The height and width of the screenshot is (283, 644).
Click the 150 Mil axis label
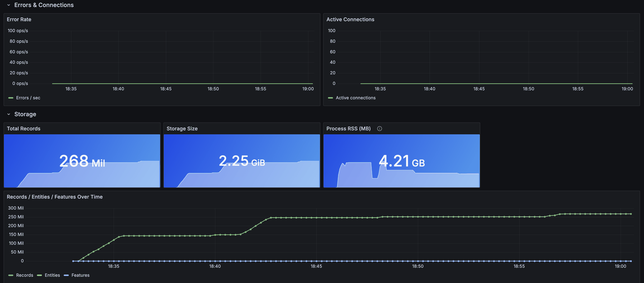(x=16, y=234)
